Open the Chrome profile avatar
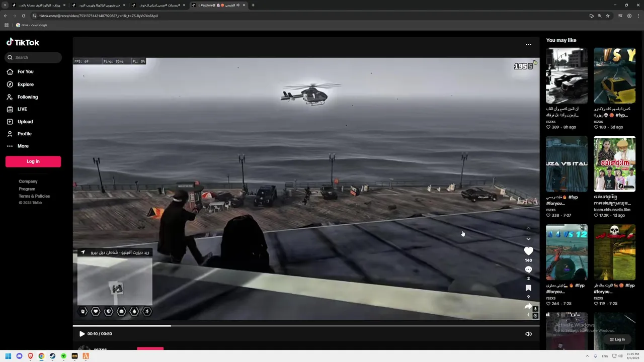644x362 pixels. pos(629,16)
